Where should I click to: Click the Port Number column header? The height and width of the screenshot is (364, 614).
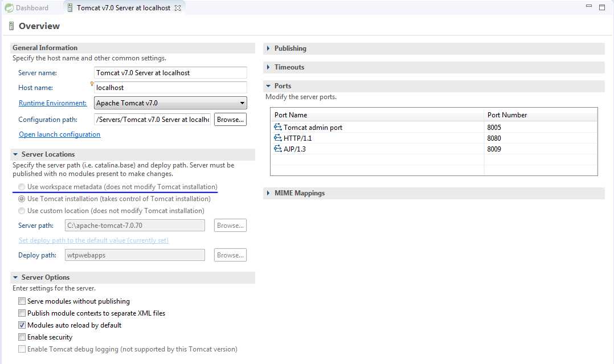coord(541,115)
